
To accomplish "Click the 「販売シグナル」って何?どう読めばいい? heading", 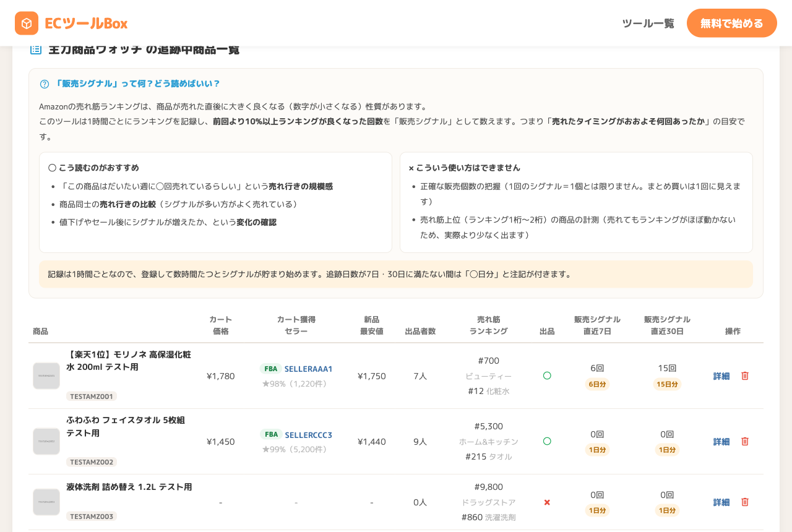I will pos(137,84).
